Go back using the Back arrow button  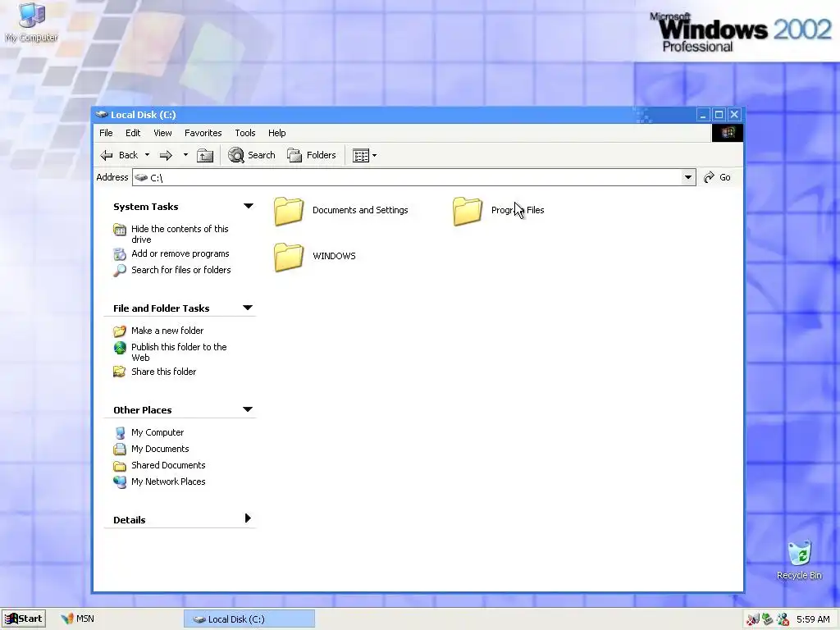point(119,155)
